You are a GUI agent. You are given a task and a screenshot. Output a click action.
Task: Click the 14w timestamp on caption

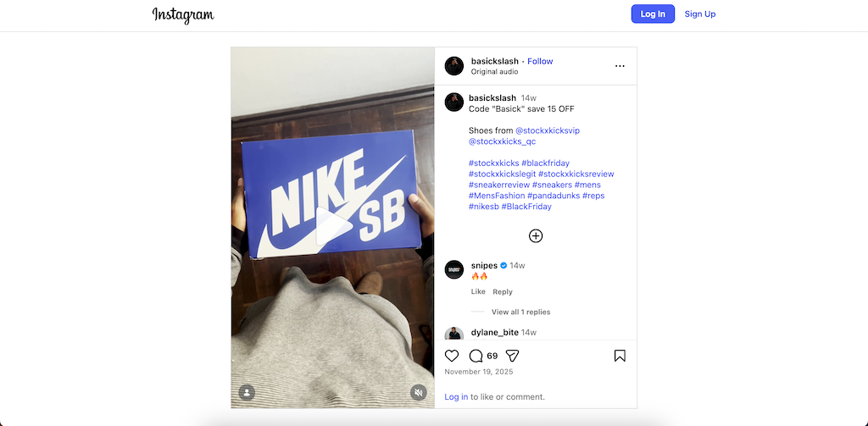click(x=529, y=98)
